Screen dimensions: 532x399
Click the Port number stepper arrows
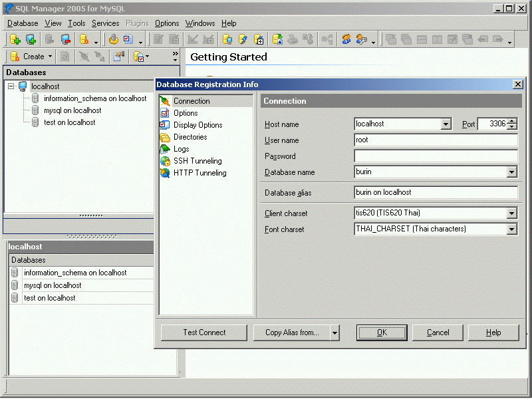tap(512, 124)
